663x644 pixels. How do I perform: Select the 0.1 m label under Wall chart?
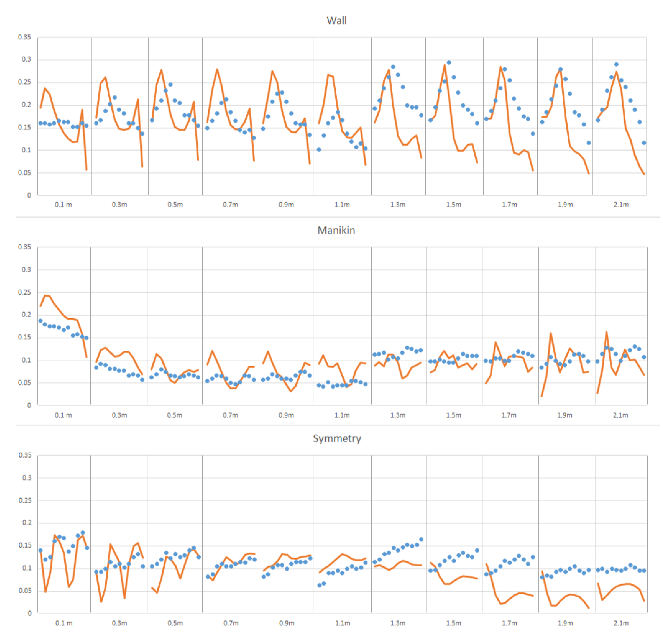(x=63, y=205)
